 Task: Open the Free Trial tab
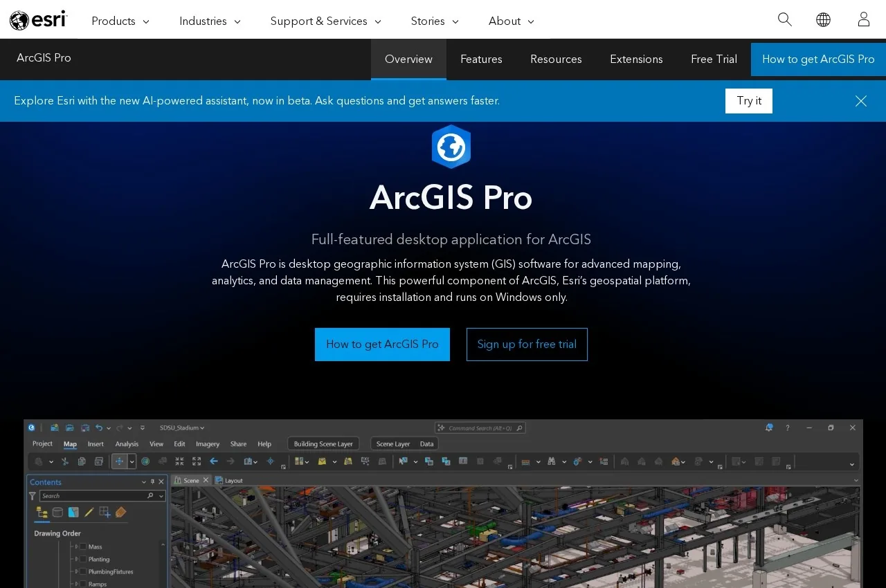(714, 59)
